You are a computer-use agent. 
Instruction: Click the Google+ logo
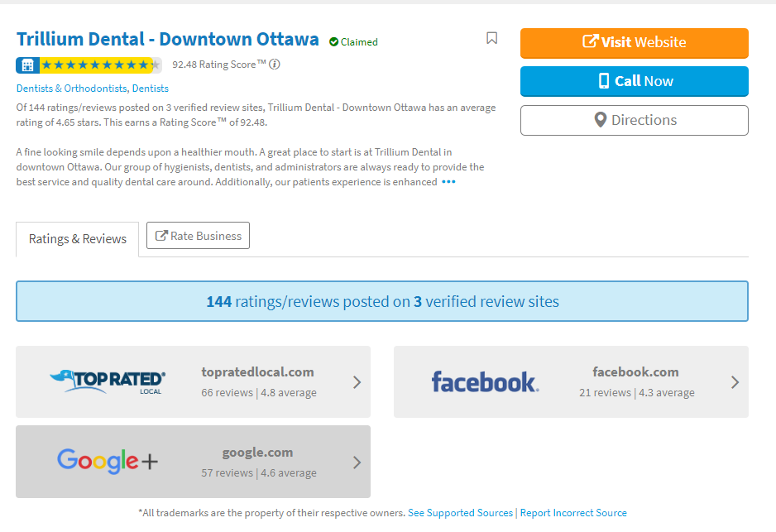coord(108,461)
